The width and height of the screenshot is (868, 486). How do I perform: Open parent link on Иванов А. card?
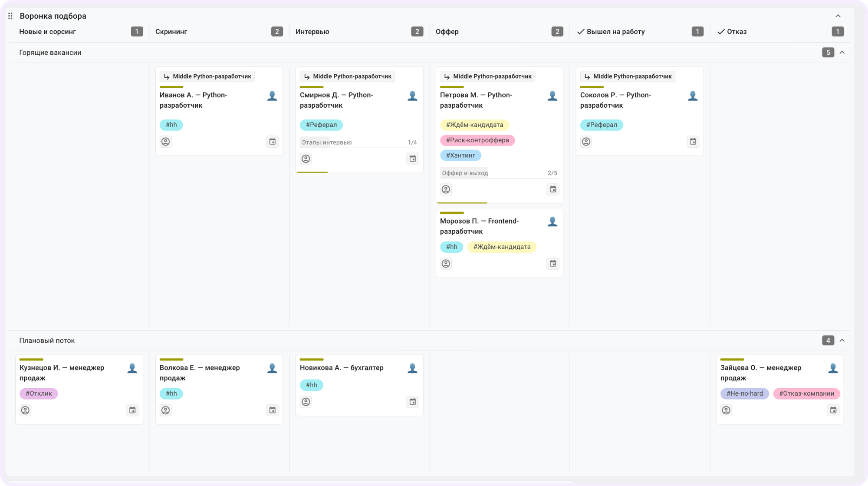(207, 76)
